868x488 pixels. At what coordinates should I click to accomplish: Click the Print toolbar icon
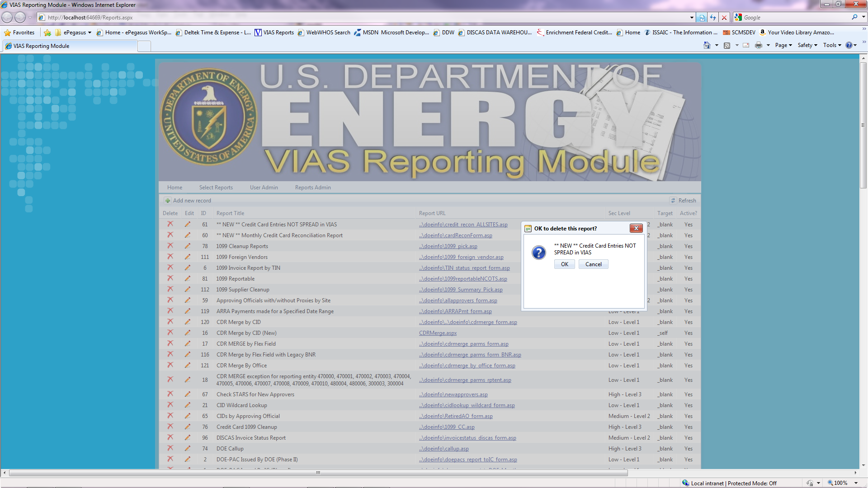click(758, 45)
